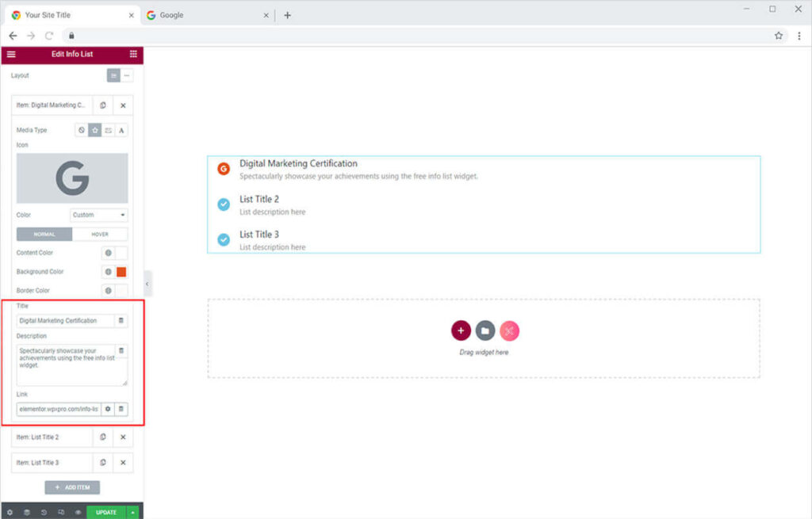The width and height of the screenshot is (812, 519).
Task: Open the History panel icon
Action: click(x=44, y=512)
